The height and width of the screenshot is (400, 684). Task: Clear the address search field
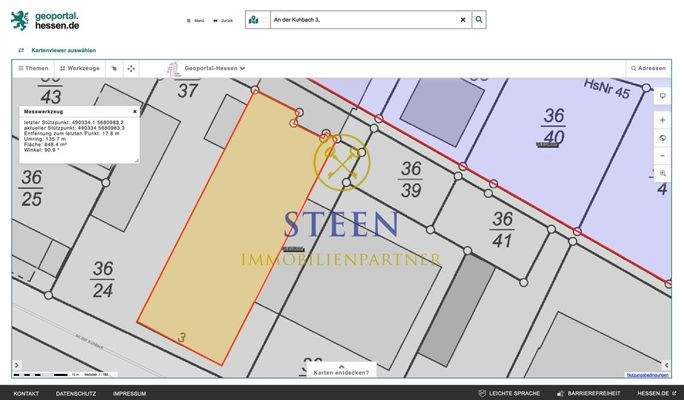tap(462, 19)
